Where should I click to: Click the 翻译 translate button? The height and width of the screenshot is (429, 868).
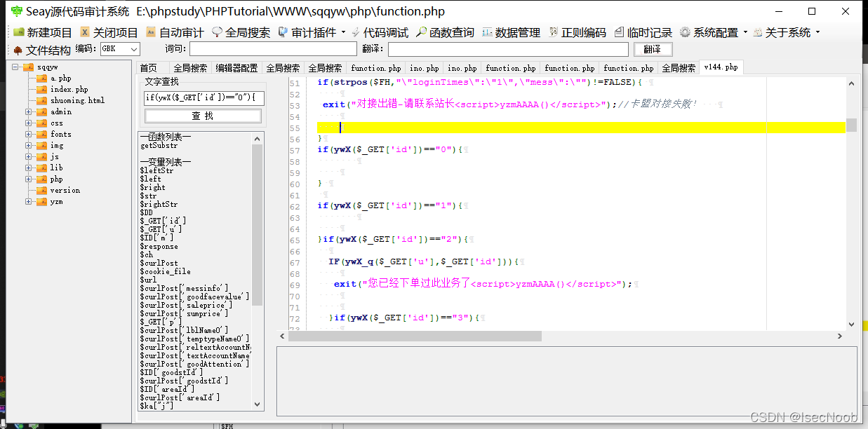coord(653,49)
